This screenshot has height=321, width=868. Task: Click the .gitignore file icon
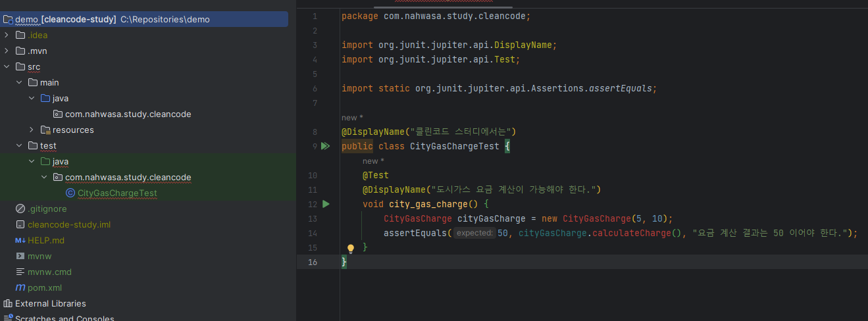click(20, 209)
